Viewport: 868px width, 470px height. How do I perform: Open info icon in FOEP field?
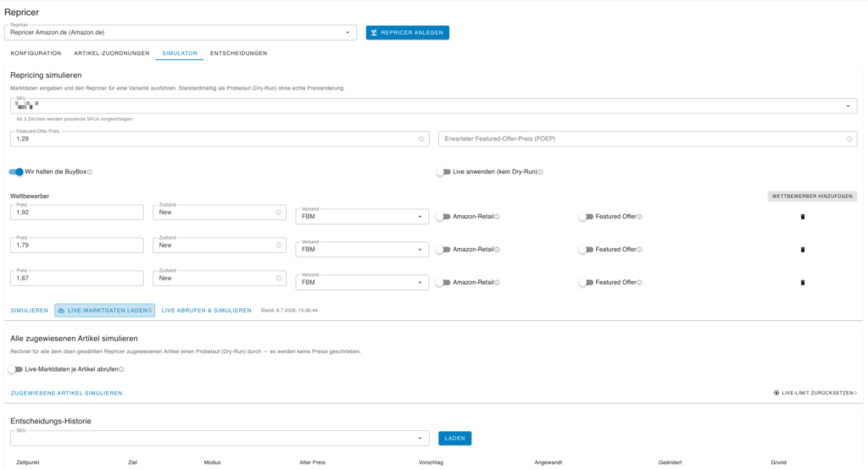point(849,140)
